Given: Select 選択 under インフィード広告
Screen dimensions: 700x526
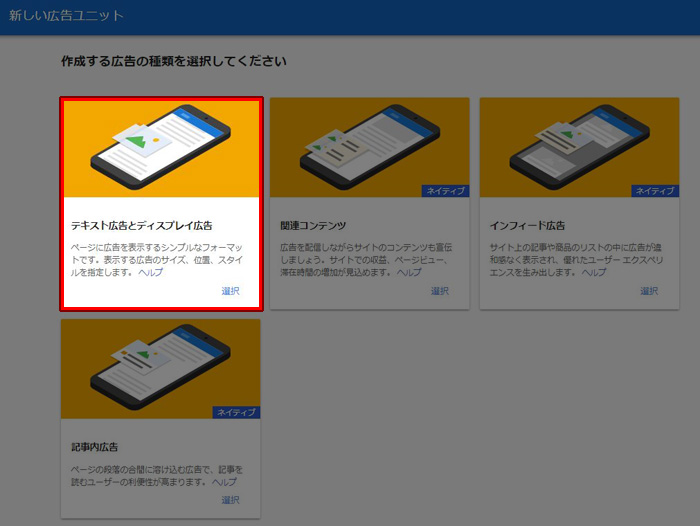Looking at the screenshot, I should [x=649, y=291].
